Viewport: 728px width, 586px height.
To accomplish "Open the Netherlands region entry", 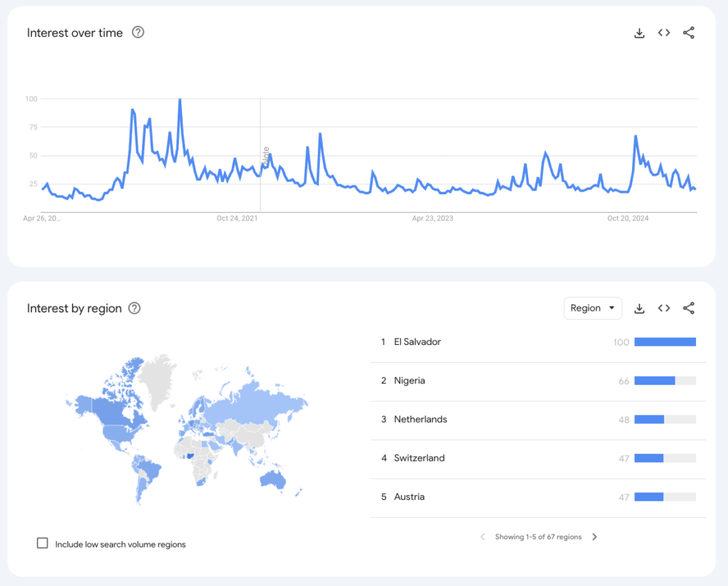I will (420, 420).
